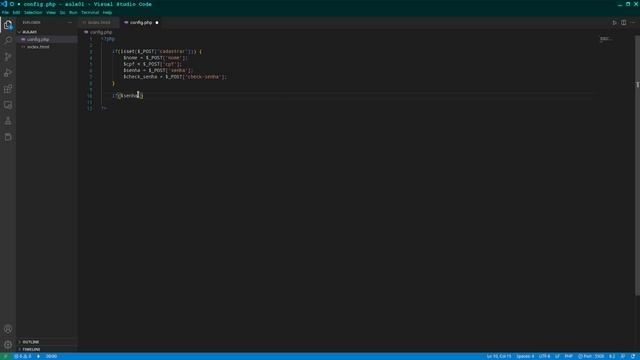The height and width of the screenshot is (360, 640).
Task: Collapse the AULA01 folder section
Action: click(x=47, y=32)
